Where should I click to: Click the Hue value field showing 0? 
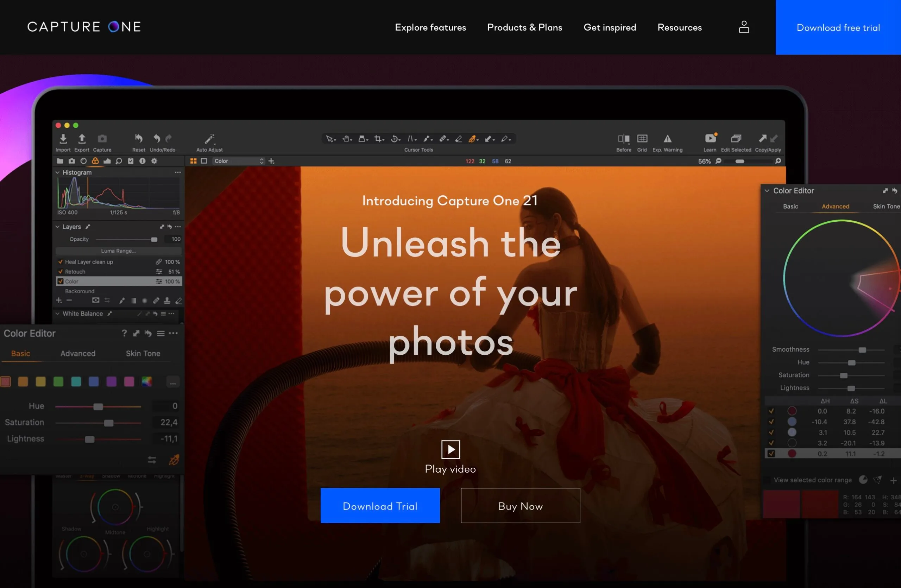tap(166, 406)
